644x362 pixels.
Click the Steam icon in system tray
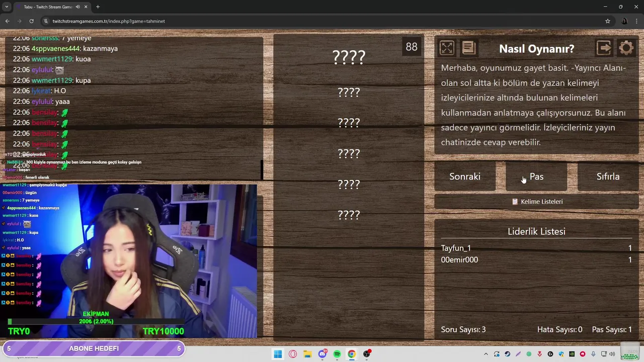507,354
